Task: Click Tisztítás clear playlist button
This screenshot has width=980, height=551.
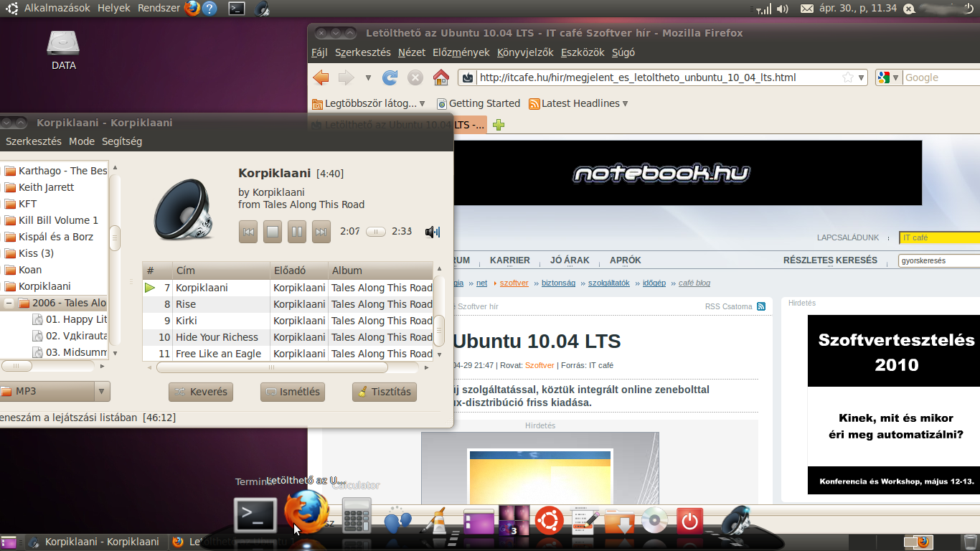Action: click(x=385, y=392)
